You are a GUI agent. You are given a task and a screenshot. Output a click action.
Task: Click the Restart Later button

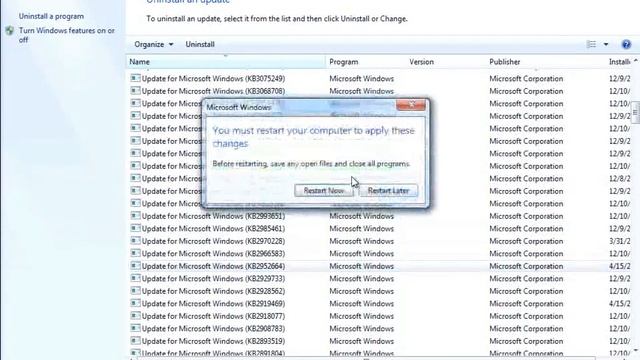(x=388, y=191)
